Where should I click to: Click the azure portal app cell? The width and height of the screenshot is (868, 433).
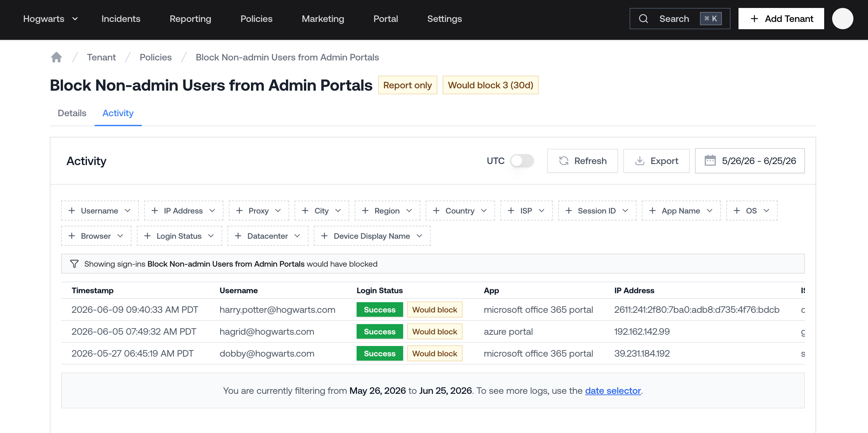[508, 332]
